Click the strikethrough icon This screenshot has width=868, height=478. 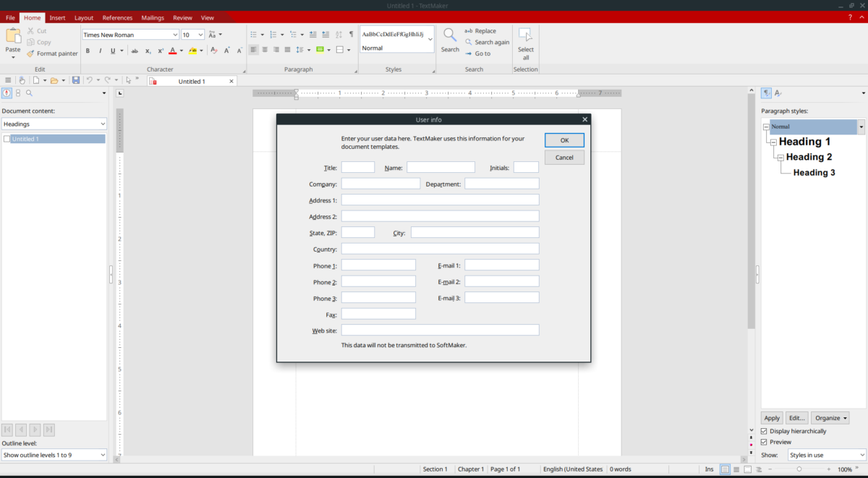pyautogui.click(x=134, y=51)
